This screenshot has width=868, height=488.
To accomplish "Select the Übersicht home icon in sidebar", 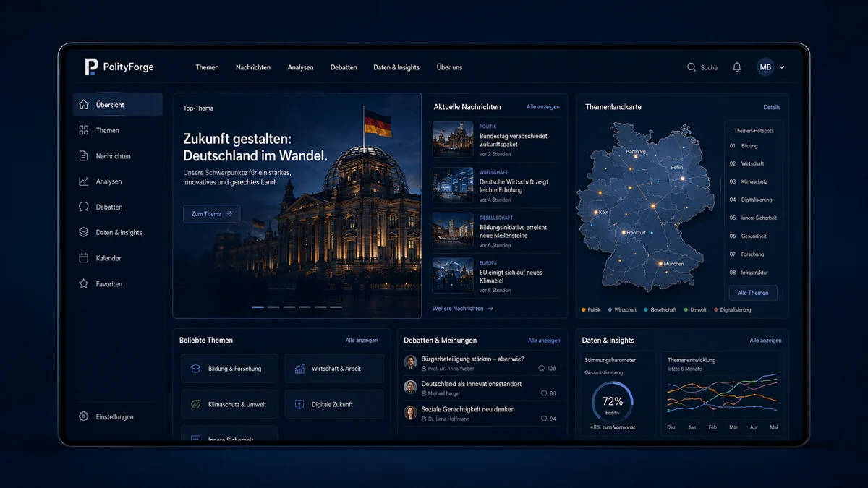I will [x=84, y=105].
